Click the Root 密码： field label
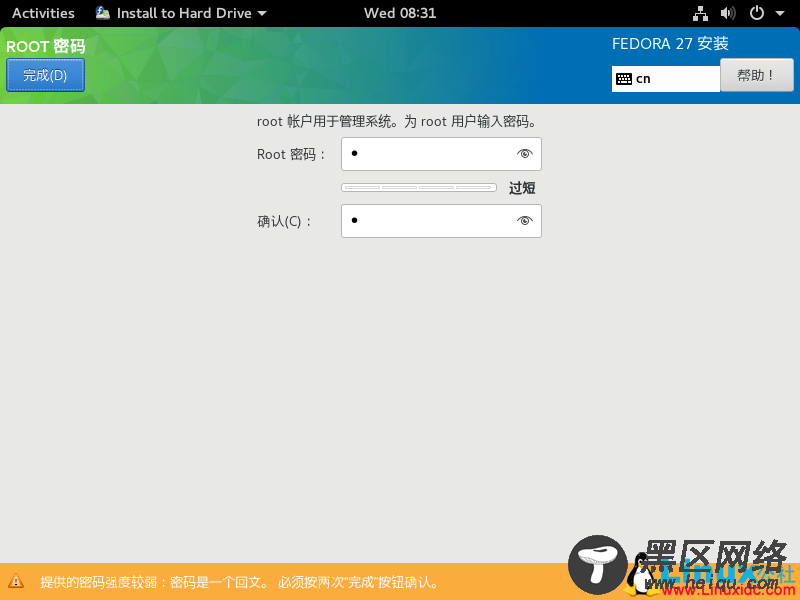800x600 pixels. (x=291, y=154)
